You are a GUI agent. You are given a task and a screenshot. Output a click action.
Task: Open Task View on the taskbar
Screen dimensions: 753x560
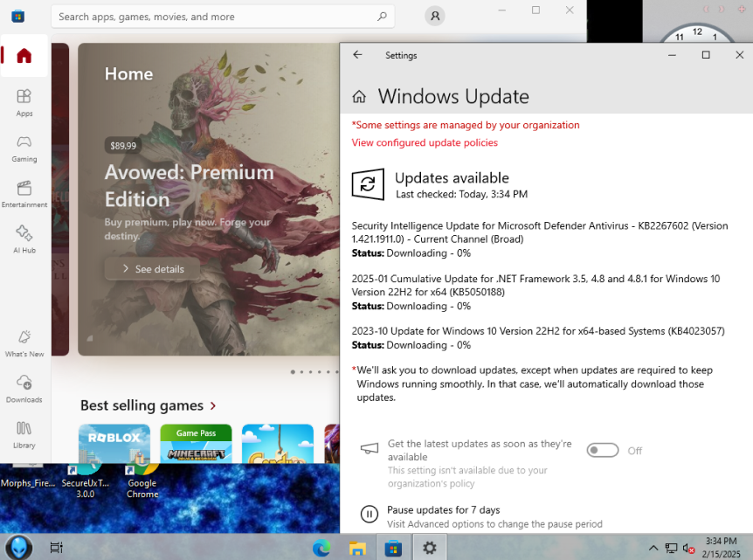click(x=56, y=548)
